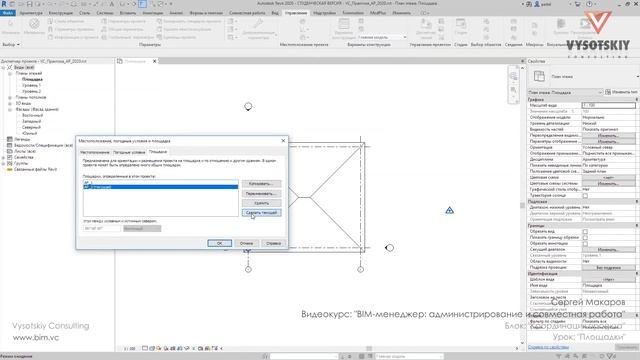Screen dimensions: 640x360
Task: Click the view's horizontal scrollbar thumb
Action: (369, 349)
